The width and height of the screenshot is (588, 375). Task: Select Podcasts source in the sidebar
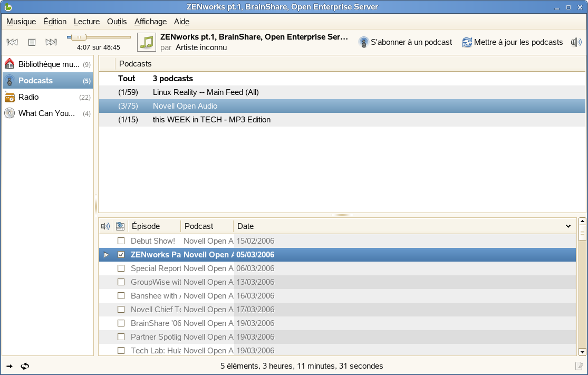pos(47,81)
